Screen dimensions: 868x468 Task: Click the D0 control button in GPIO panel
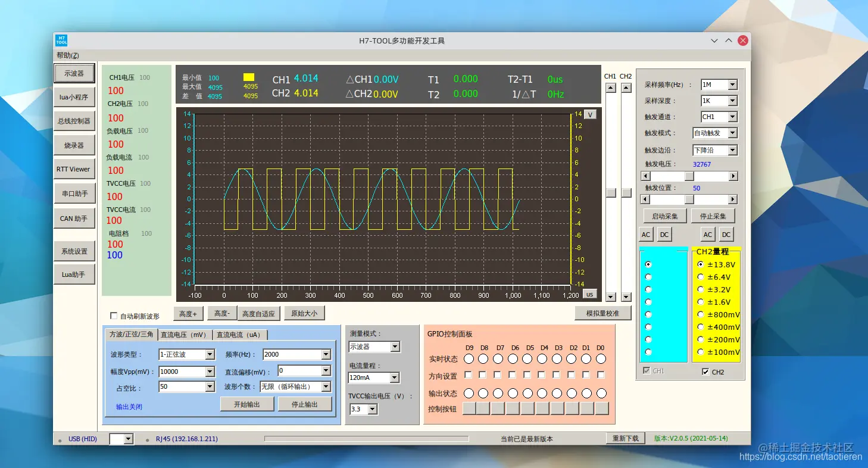pos(602,408)
